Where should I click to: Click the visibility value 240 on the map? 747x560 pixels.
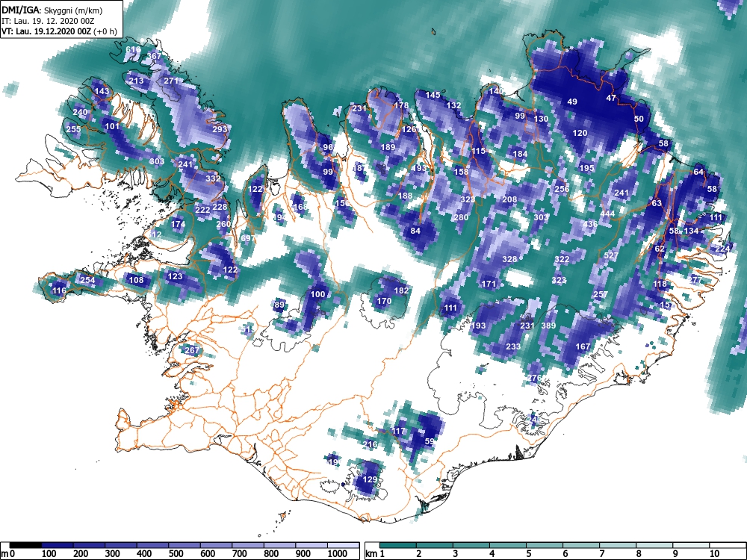(80, 113)
